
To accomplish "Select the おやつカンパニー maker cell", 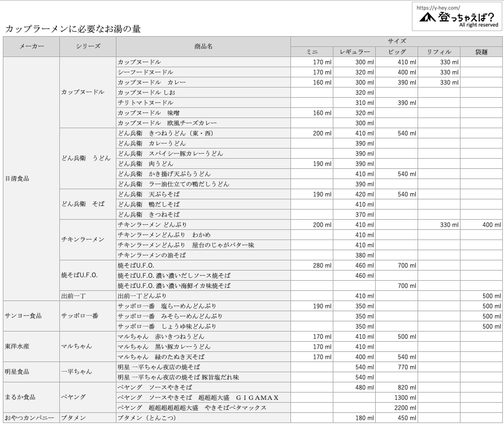I will coord(32,418).
